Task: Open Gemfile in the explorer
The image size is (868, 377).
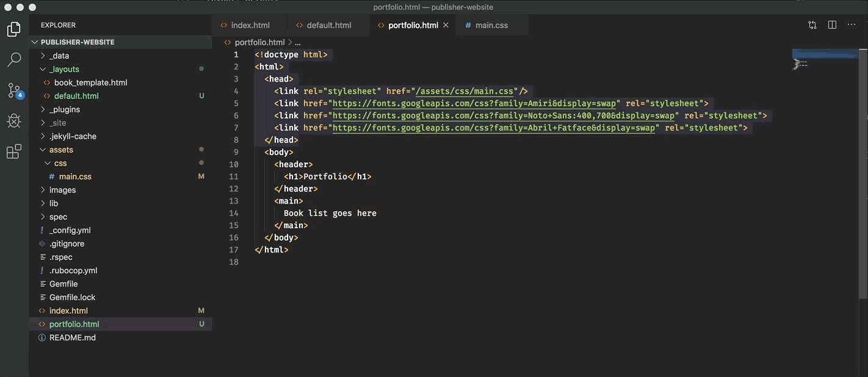Action: coord(120,284)
